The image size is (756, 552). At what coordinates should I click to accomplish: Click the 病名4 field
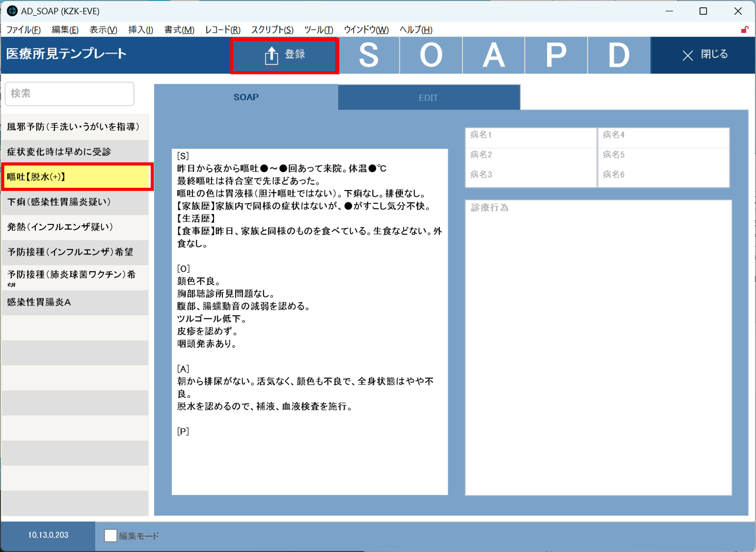point(663,138)
